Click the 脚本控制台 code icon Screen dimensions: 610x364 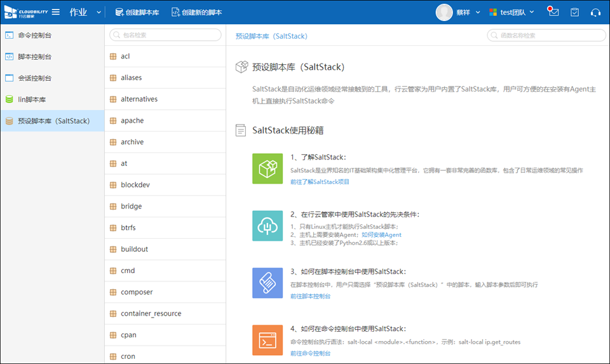click(x=10, y=57)
